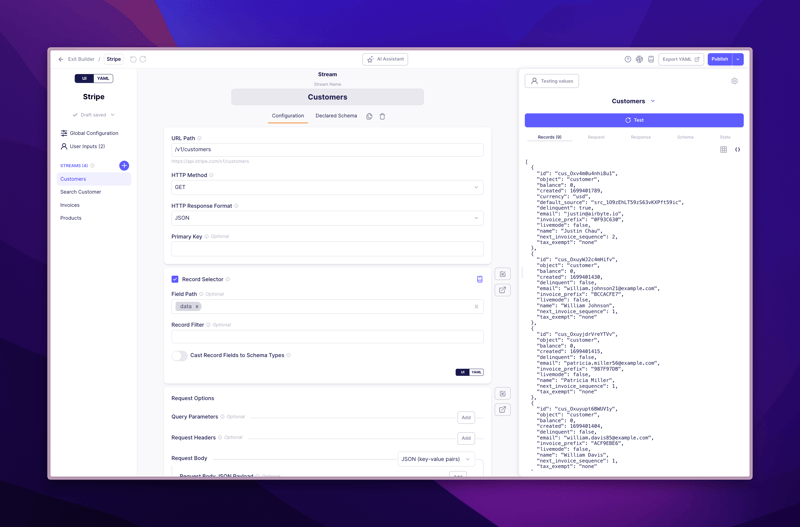The width and height of the screenshot is (800, 527).
Task: Click the blue Test button
Action: coord(634,120)
